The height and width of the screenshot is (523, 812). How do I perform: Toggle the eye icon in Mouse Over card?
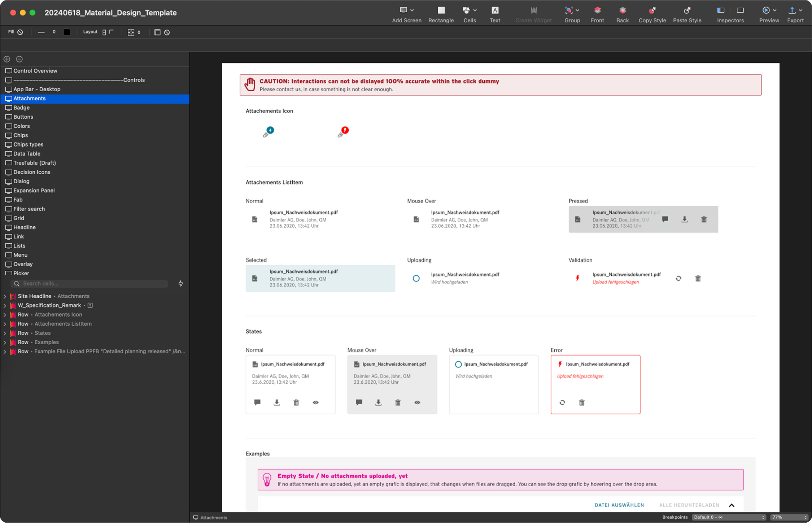(x=417, y=402)
